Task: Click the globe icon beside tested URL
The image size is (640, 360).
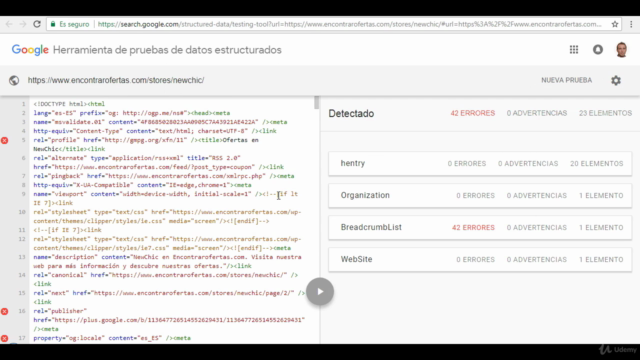Action: click(14, 80)
